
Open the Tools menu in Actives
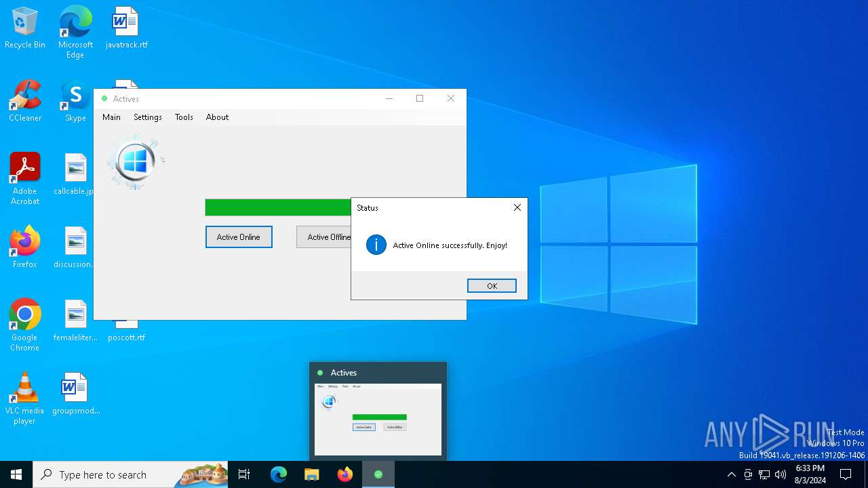coord(184,117)
